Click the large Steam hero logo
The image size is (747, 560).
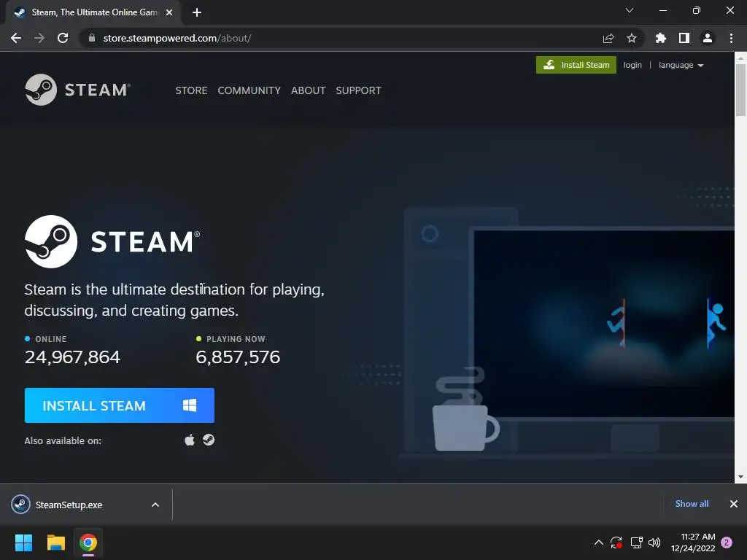pos(112,241)
